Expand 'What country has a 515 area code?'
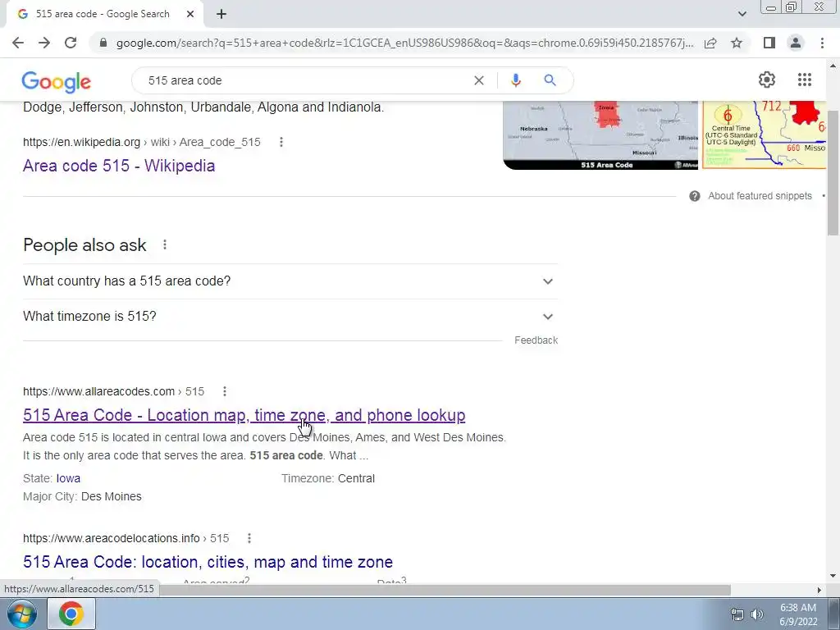Image resolution: width=840 pixels, height=630 pixels. 290,281
